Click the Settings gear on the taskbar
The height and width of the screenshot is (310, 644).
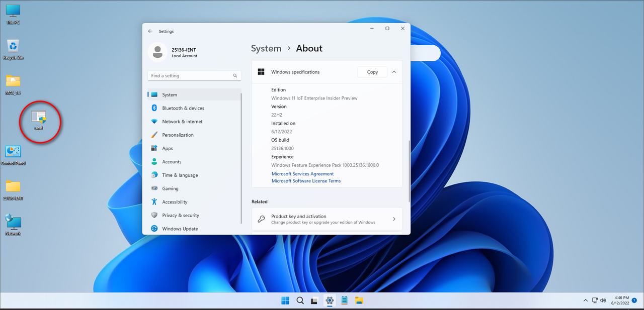(x=330, y=300)
